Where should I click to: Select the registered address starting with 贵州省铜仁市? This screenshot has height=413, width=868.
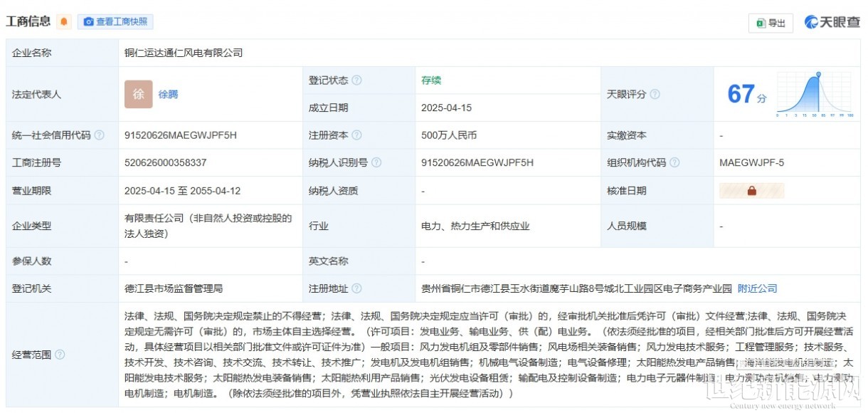pyautogui.click(x=576, y=289)
